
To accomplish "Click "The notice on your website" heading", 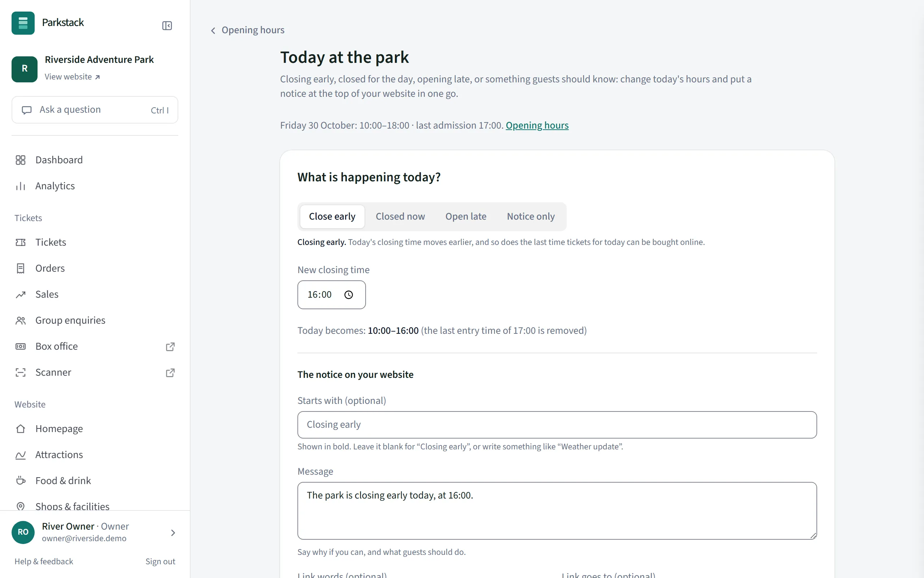I will tap(355, 375).
